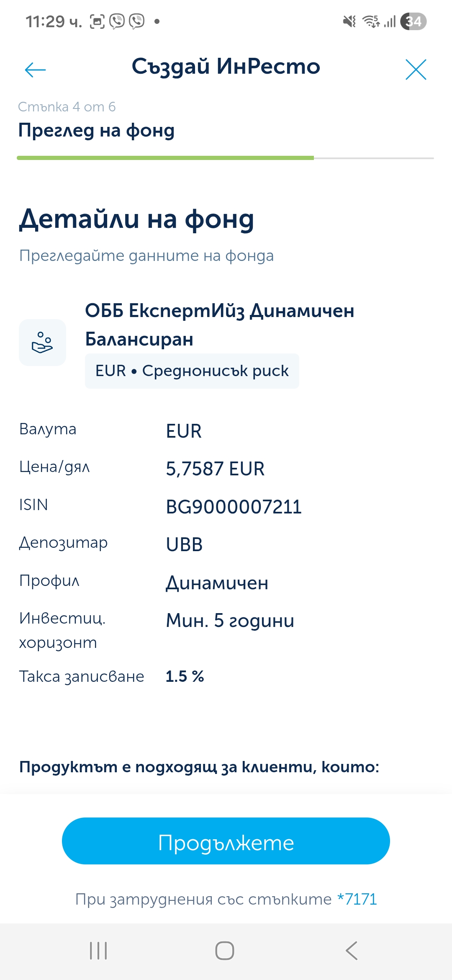The image size is (452, 980).
Task: Tap the Wi-Fi status icon
Action: click(371, 21)
